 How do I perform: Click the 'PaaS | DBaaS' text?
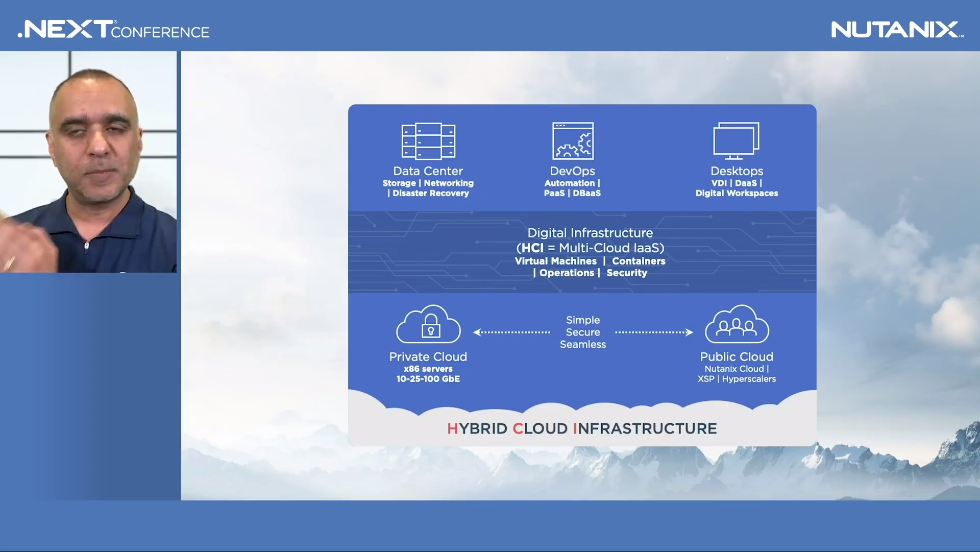(x=572, y=193)
